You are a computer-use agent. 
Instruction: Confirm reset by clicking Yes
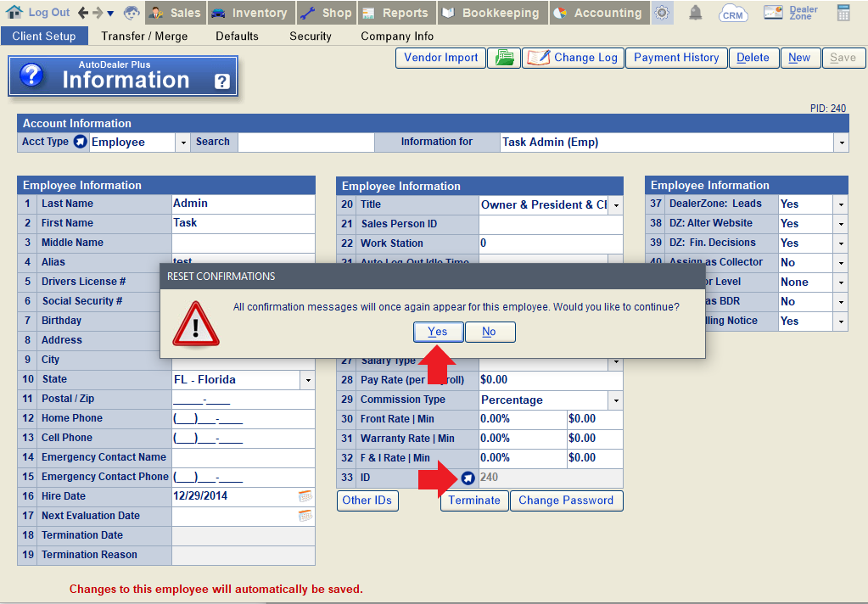tap(438, 332)
